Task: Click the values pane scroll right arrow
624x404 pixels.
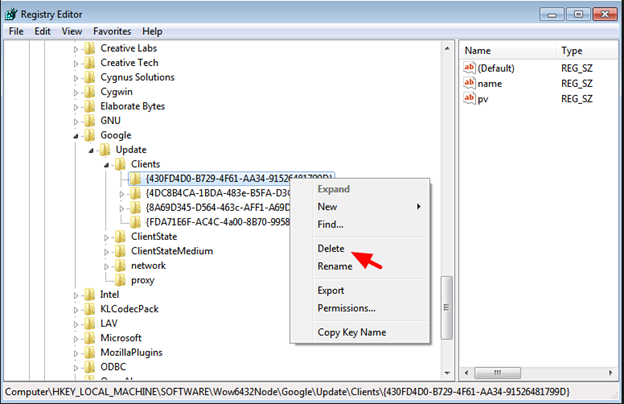Action: point(610,373)
